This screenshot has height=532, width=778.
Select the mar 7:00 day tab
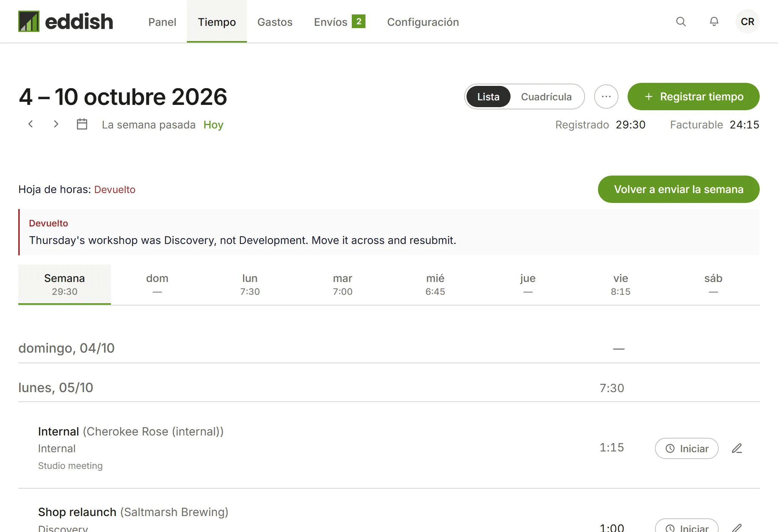(343, 284)
